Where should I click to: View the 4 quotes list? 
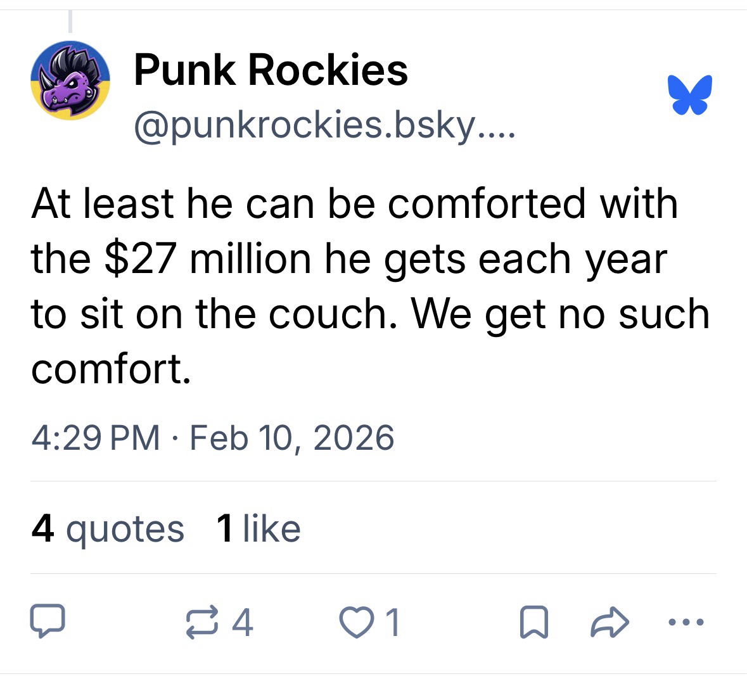point(108,528)
